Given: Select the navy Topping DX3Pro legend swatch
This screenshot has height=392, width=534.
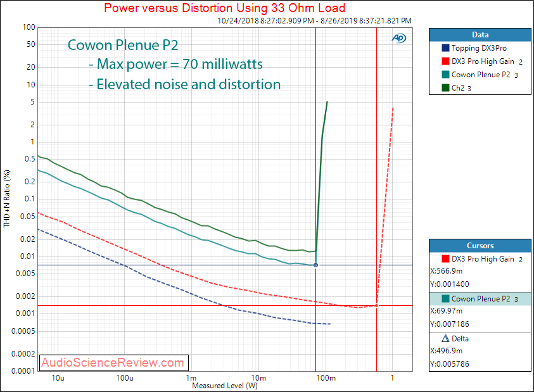Looking at the screenshot, I should tap(445, 48).
